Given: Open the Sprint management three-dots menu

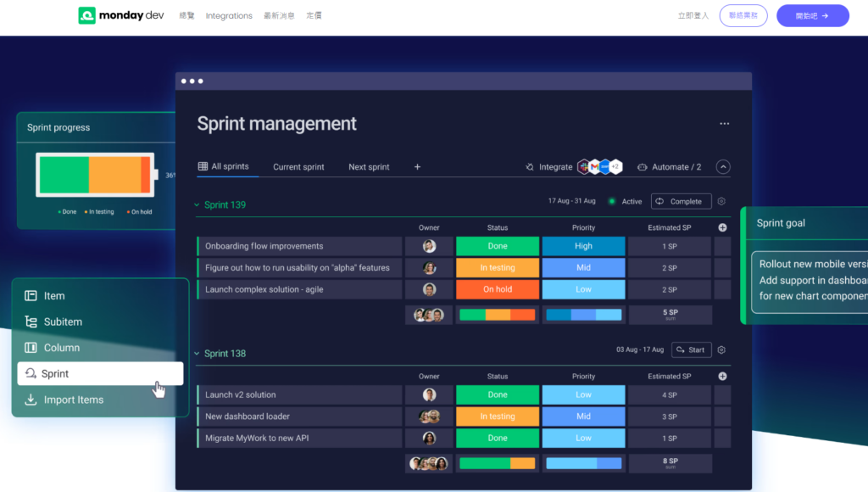Looking at the screenshot, I should (724, 124).
